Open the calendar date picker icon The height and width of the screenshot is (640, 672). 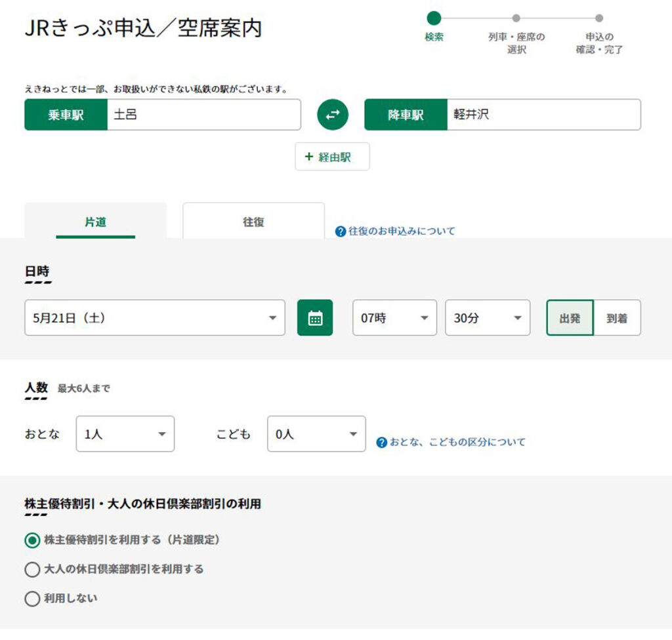click(x=315, y=317)
